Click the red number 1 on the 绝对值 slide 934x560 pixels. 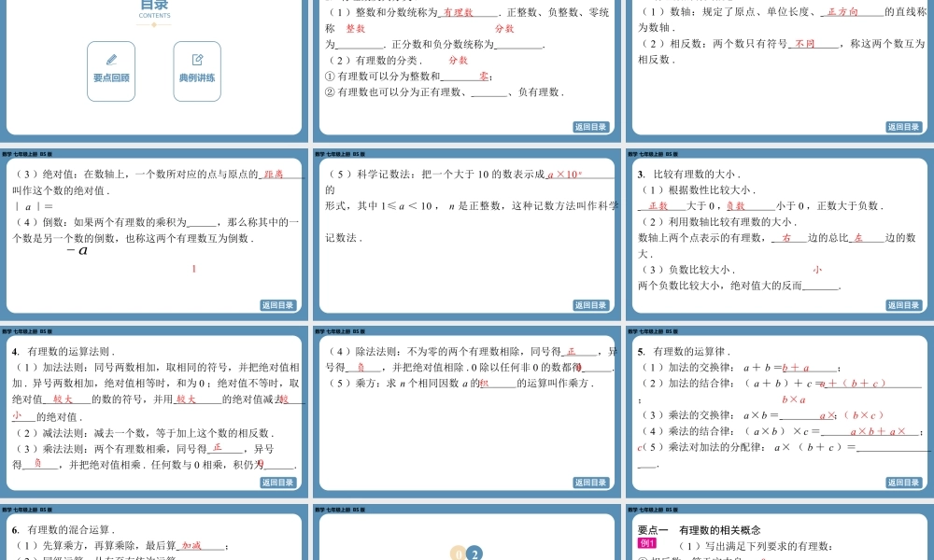point(193,268)
